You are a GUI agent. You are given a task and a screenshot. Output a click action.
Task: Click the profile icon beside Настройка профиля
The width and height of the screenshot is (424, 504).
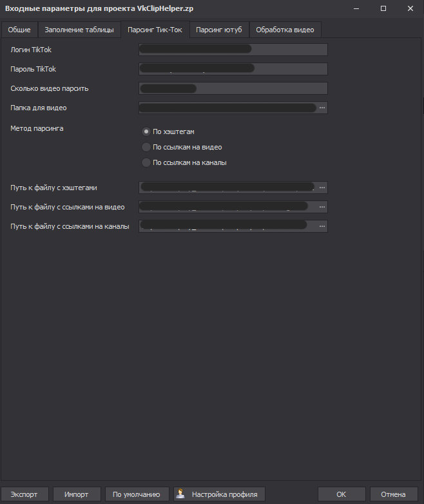[x=181, y=494]
